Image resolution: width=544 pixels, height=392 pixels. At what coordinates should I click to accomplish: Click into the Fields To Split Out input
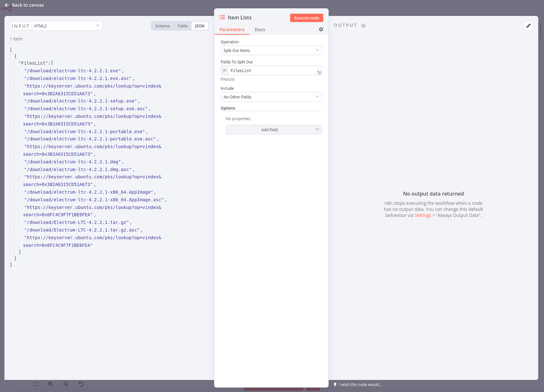[272, 71]
